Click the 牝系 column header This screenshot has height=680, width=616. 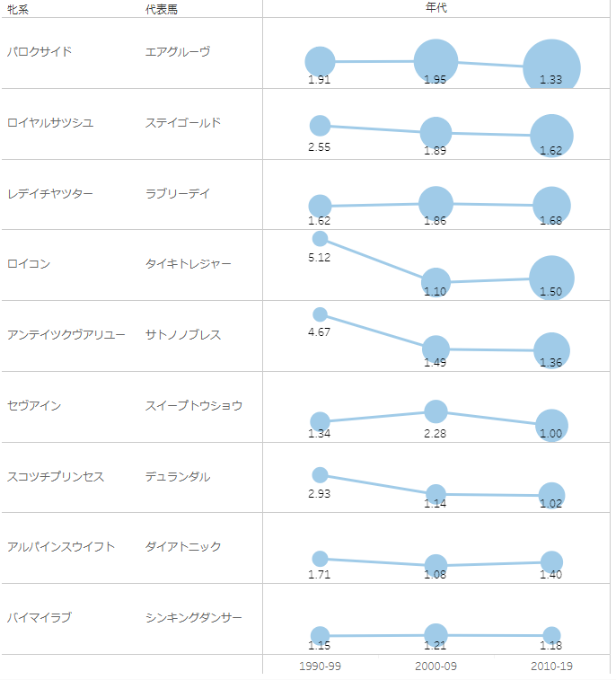[x=18, y=10]
